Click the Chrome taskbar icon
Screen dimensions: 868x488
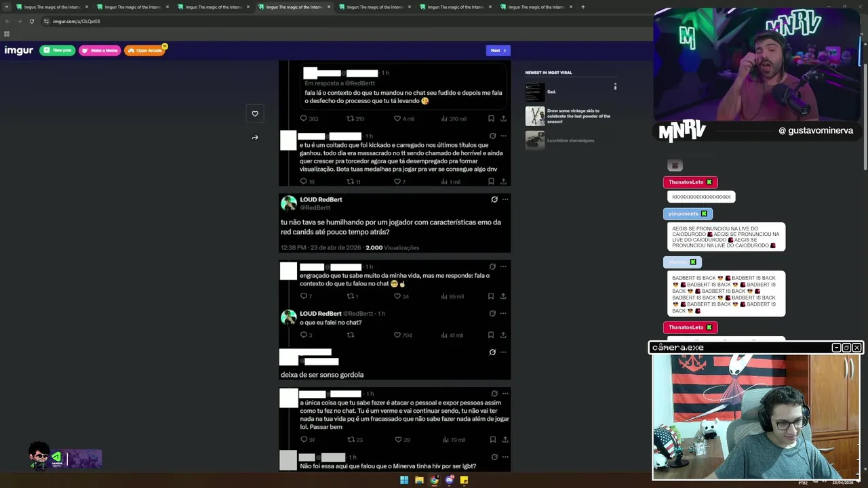[x=434, y=480]
